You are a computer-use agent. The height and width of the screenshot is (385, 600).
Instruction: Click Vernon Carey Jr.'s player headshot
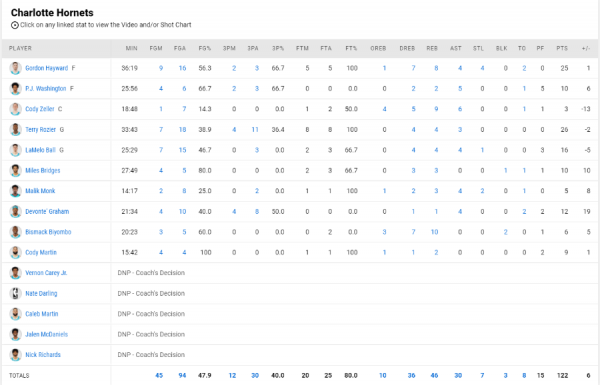pyautogui.click(x=15, y=273)
